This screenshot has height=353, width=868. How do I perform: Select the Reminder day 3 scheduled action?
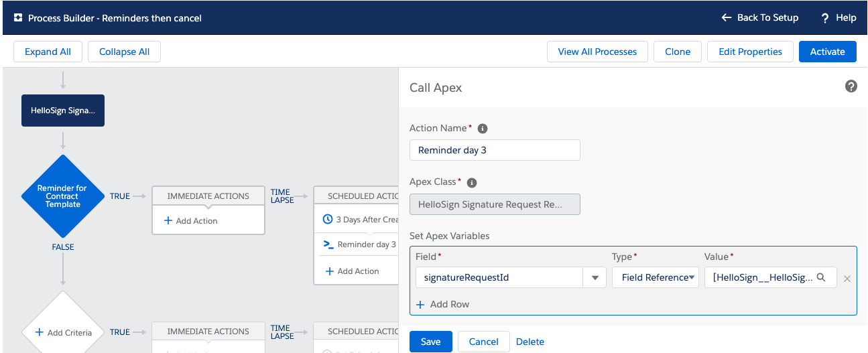pos(360,244)
